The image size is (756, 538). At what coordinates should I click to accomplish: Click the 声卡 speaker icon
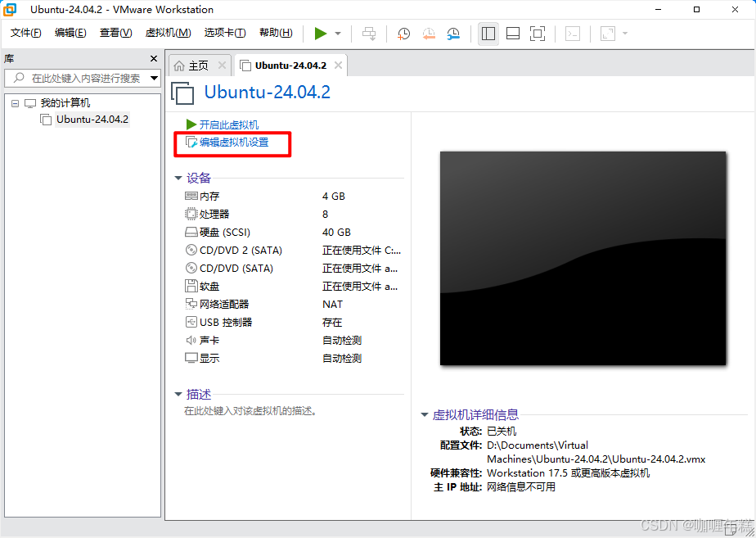(191, 340)
